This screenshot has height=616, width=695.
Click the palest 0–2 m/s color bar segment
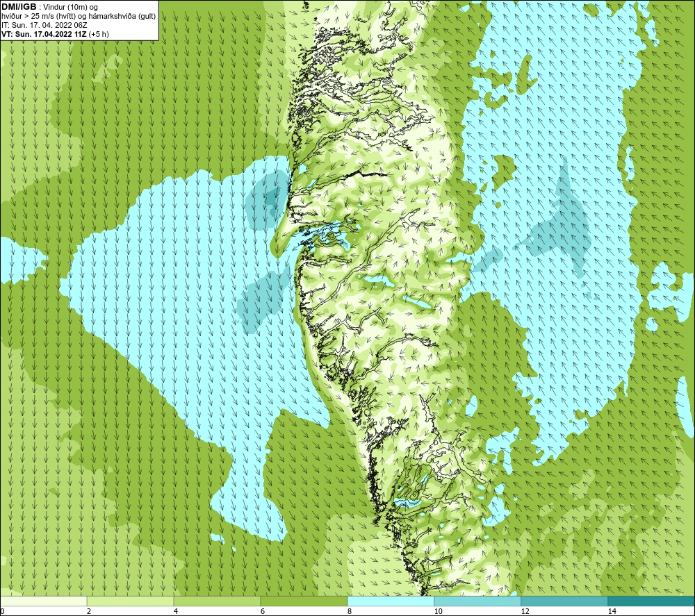click(x=43, y=601)
